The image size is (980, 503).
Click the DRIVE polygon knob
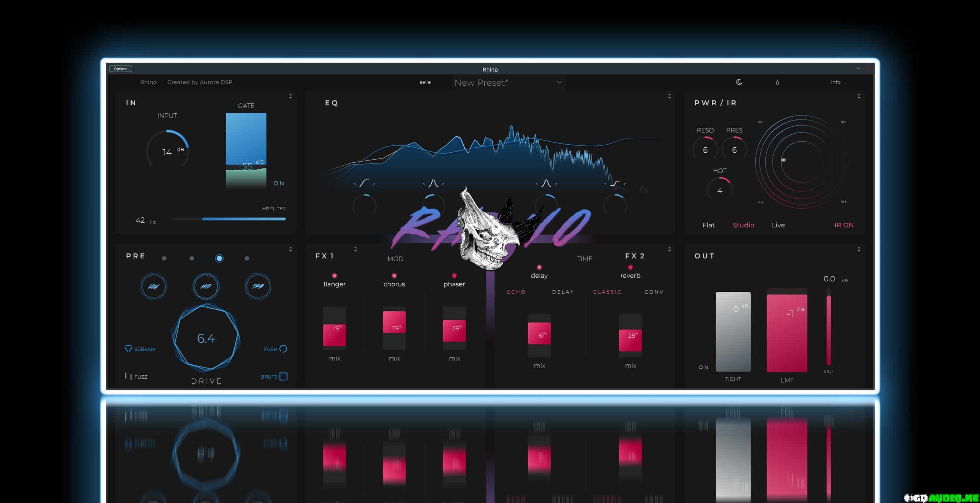click(206, 338)
